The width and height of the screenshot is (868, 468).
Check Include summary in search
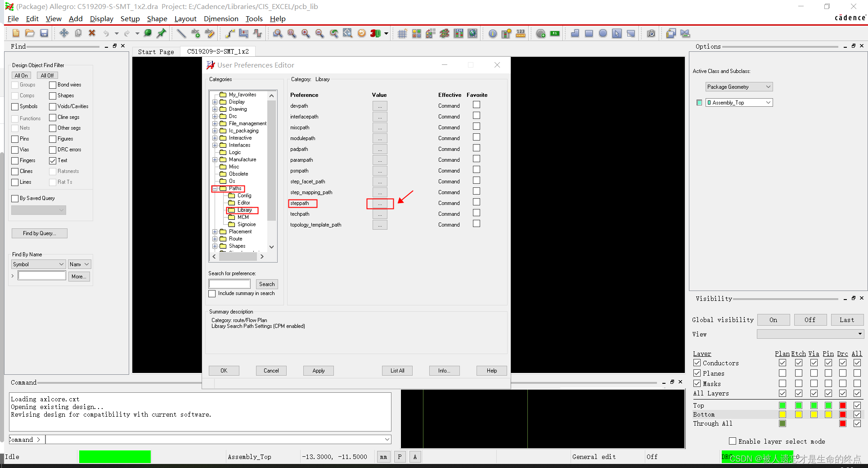[x=212, y=294]
